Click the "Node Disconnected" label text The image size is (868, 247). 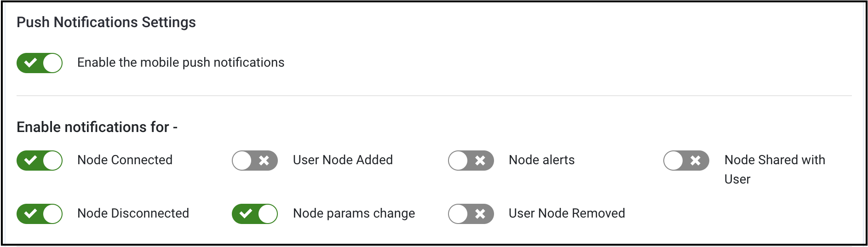coord(133,213)
